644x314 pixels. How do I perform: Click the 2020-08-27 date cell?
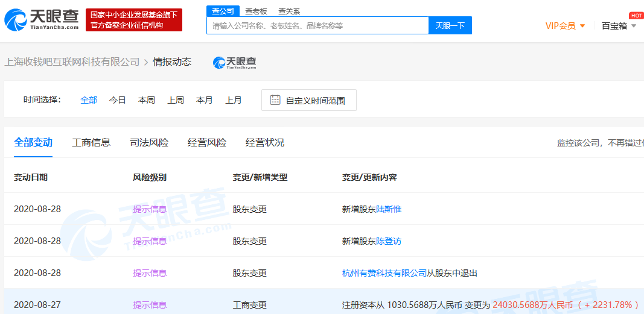[x=37, y=305]
